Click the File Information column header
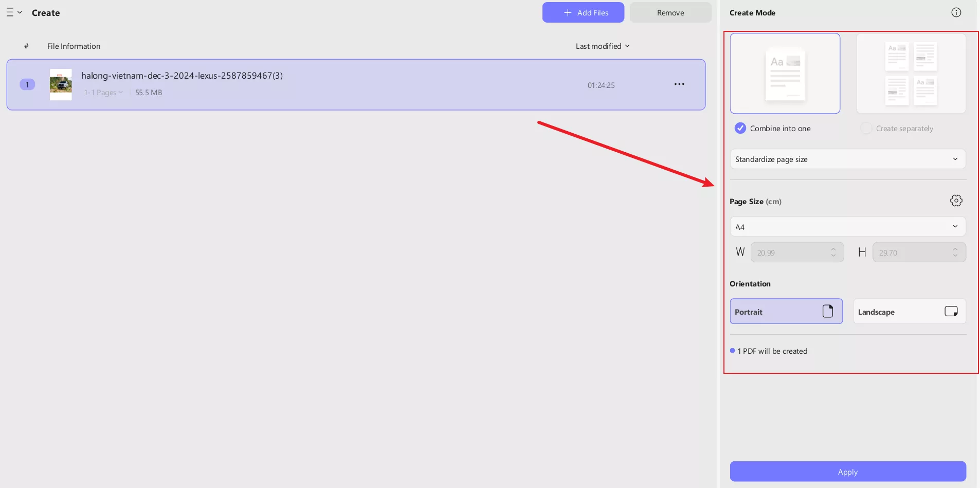Viewport: 980px width, 488px height. coord(74,46)
